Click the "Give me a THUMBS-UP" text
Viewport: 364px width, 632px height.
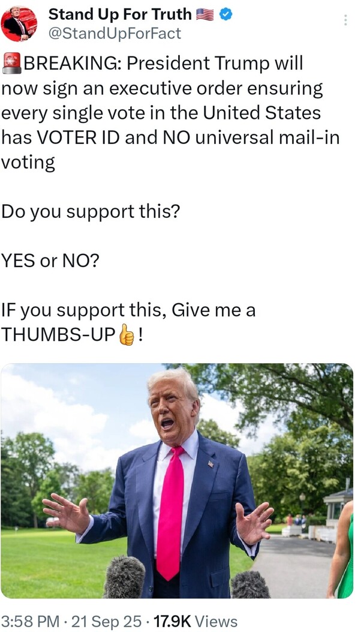pos(128,322)
